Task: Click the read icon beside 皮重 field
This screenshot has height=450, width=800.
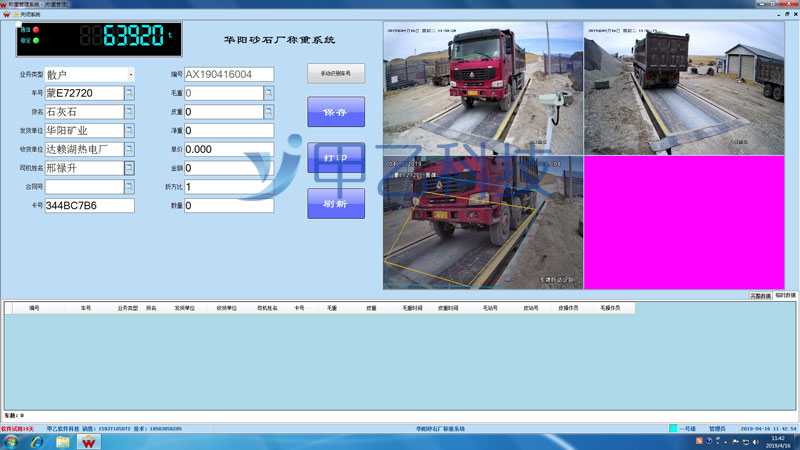Action: 268,112
